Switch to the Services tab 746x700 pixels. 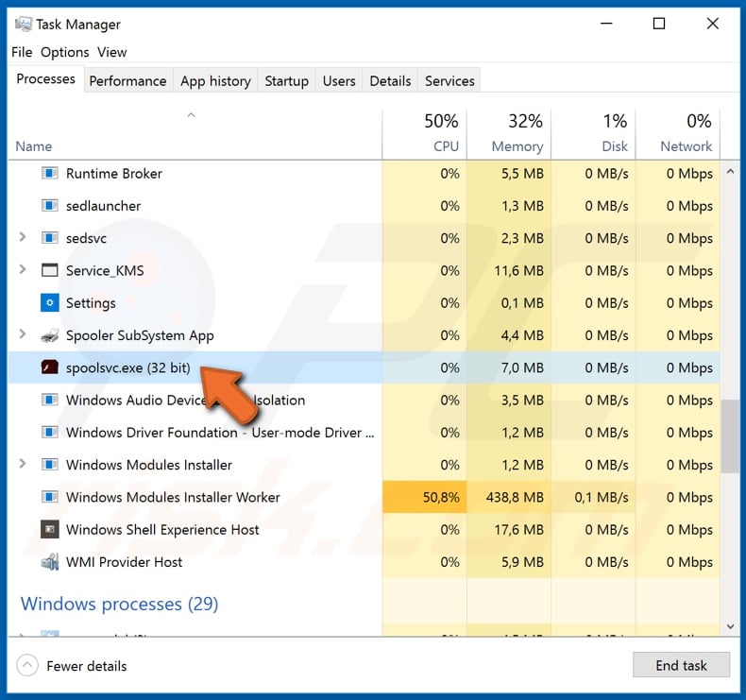(x=449, y=81)
